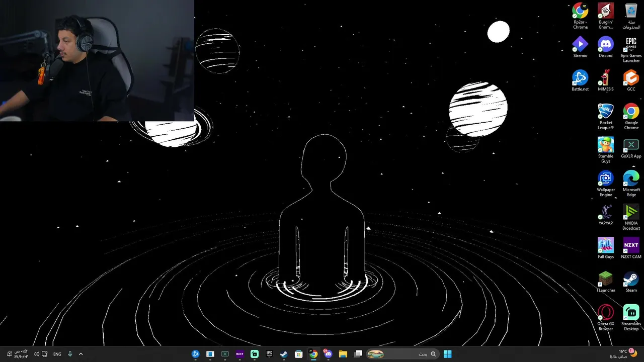Image resolution: width=644 pixels, height=362 pixels.
Task: Open the search highlight image
Action: coord(376,354)
